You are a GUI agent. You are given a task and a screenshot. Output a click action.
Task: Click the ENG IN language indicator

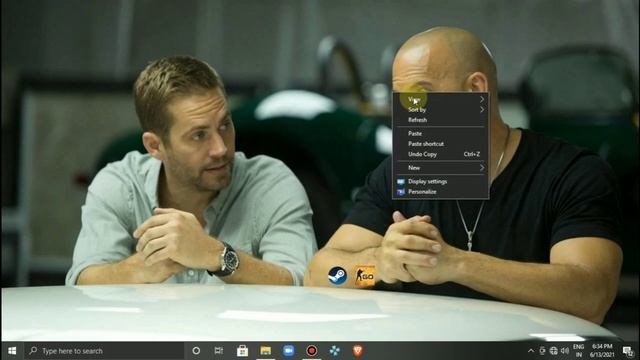tap(578, 351)
